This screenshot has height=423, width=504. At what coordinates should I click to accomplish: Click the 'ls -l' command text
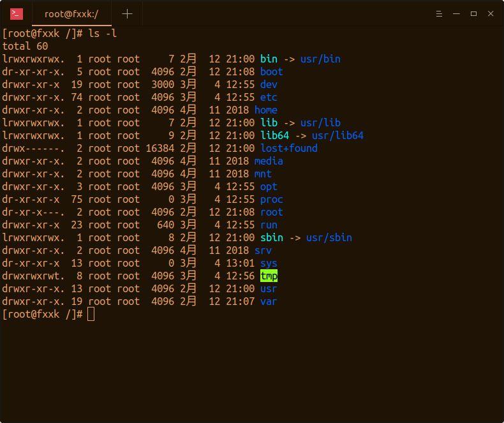coord(102,33)
